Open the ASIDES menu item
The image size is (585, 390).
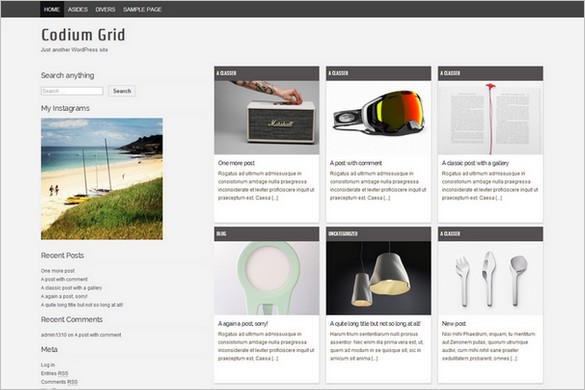78,9
